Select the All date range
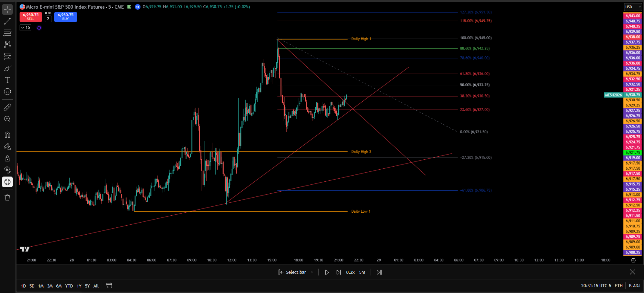Screen dimensions: 644x293 point(96,286)
